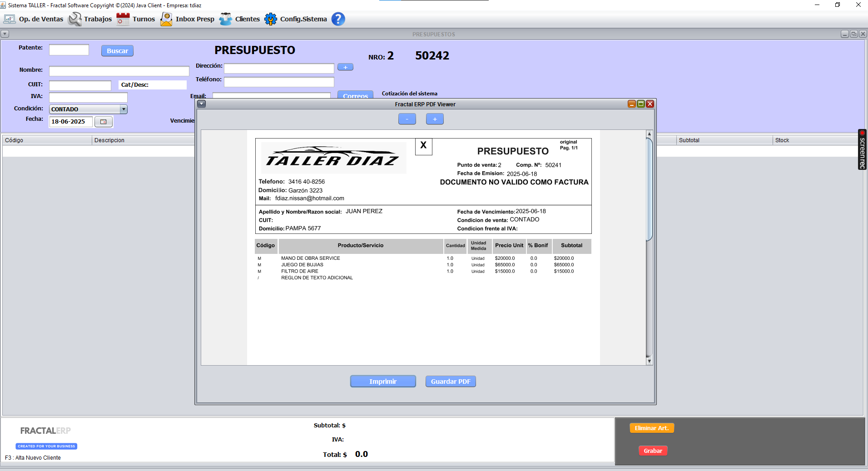Open Turnos calendar icon
The height and width of the screenshot is (471, 868).
[123, 19]
